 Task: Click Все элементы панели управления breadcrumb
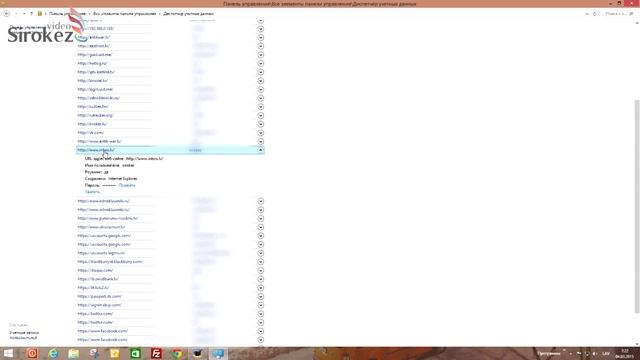click(124, 14)
